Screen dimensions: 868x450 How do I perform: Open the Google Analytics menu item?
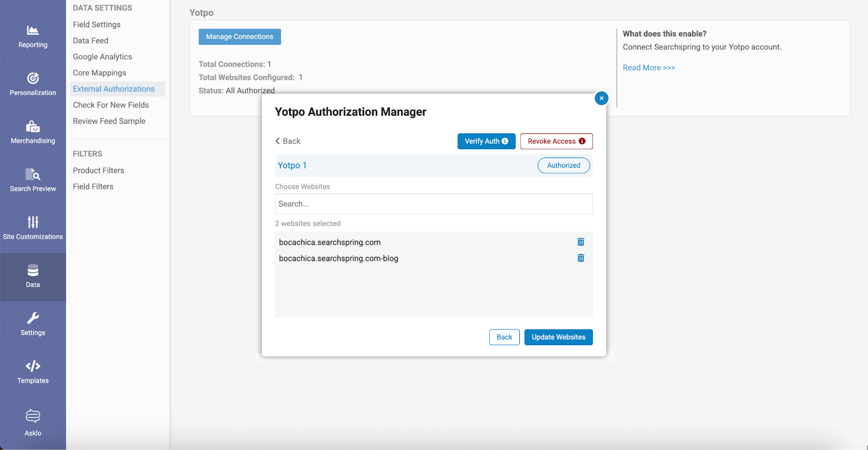click(103, 56)
